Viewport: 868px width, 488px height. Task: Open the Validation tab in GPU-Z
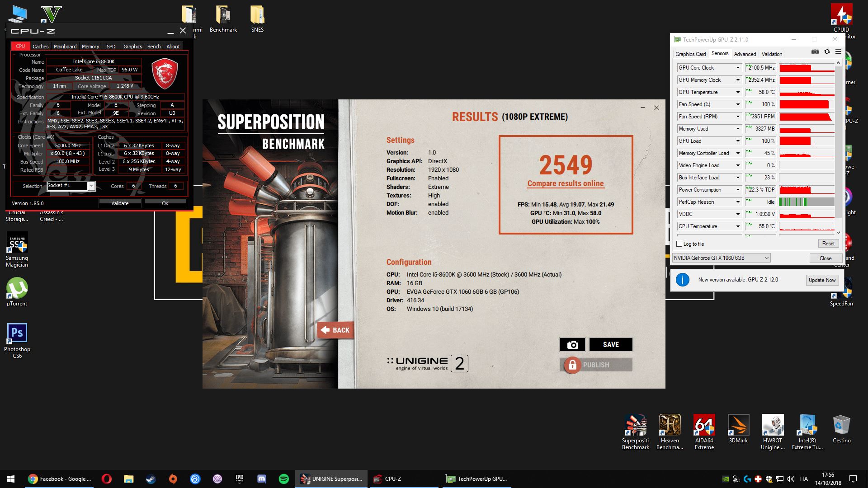[x=772, y=54]
